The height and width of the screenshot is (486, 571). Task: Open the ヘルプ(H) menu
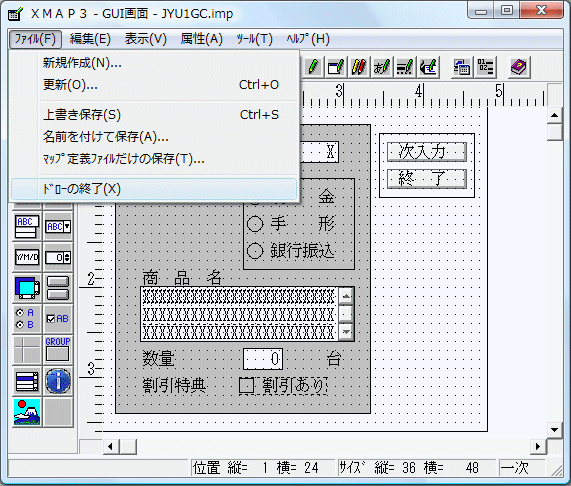308,39
